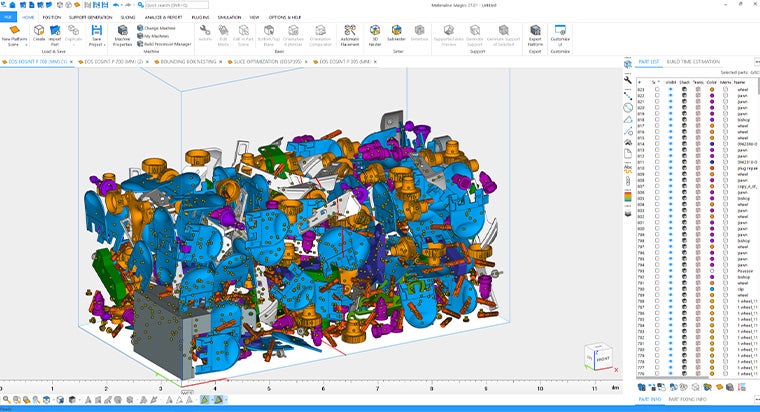Viewport: 760px width, 412px height.
Task: Click the Quick search input field
Action: [x=177, y=5]
